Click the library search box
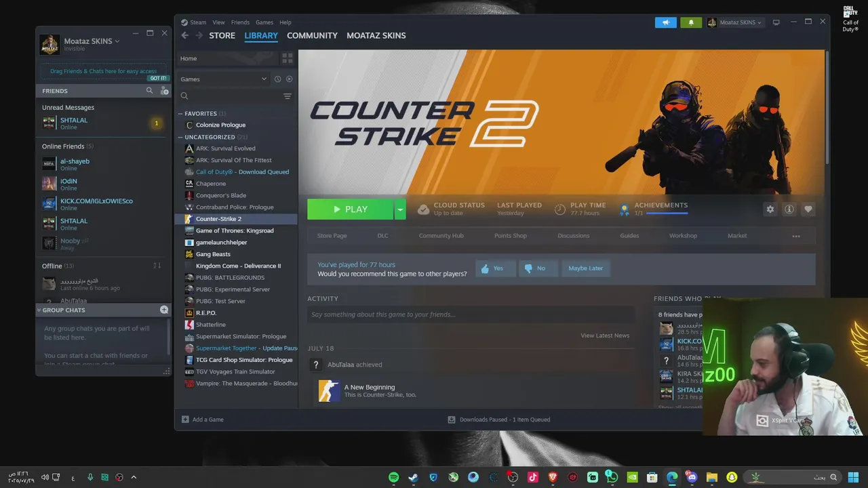 [x=231, y=96]
